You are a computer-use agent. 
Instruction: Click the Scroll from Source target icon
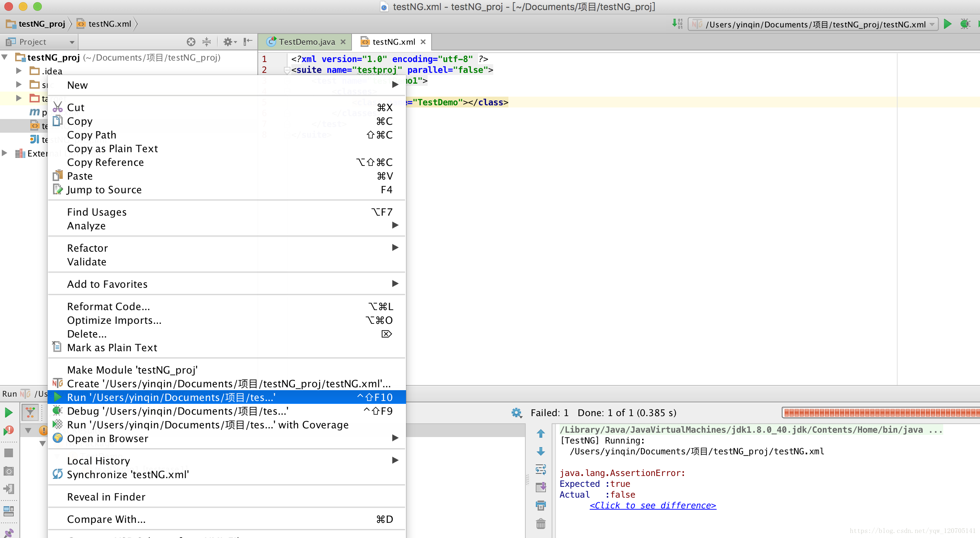[191, 42]
